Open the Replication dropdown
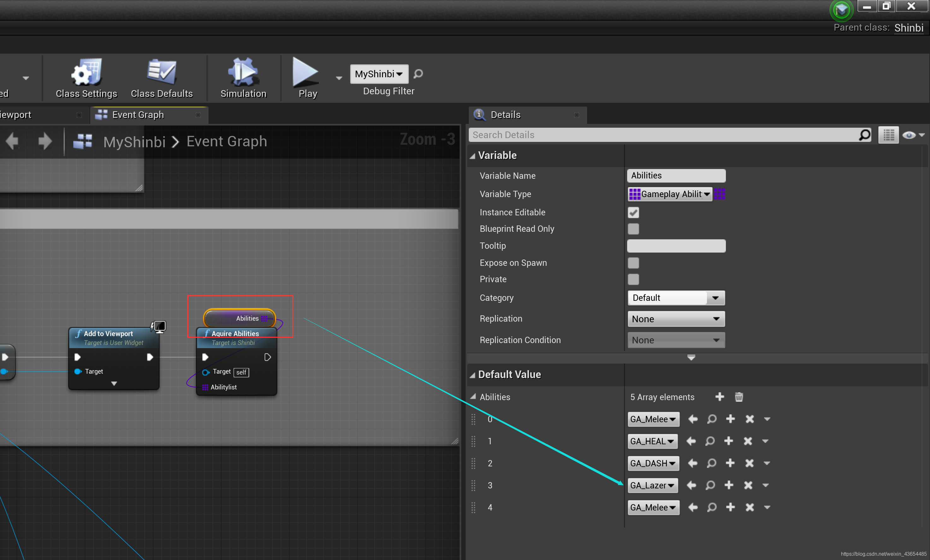Image resolution: width=930 pixels, height=560 pixels. tap(675, 319)
